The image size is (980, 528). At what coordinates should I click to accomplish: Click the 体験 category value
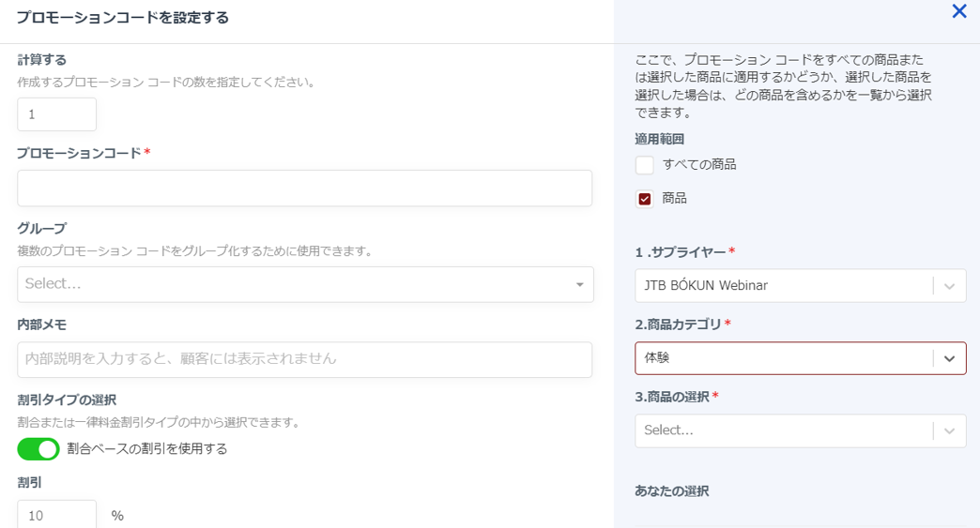click(x=658, y=358)
